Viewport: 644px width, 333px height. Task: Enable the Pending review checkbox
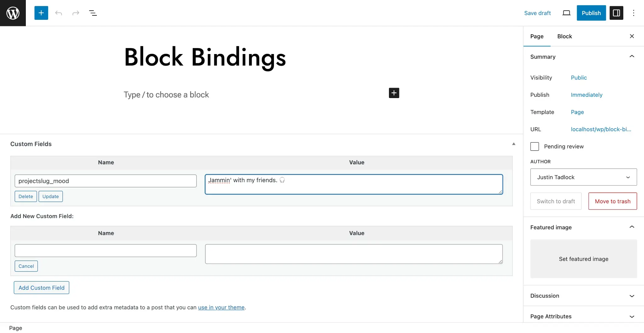[x=535, y=146]
